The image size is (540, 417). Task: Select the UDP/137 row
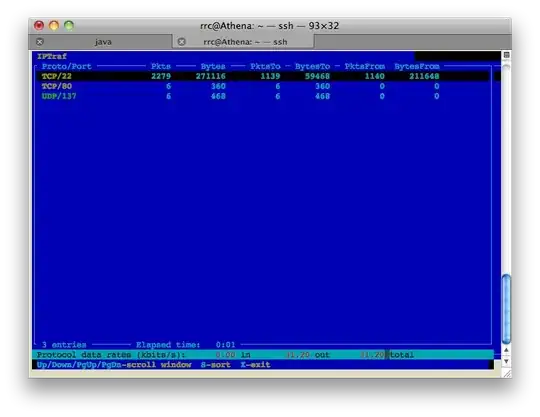(263, 96)
